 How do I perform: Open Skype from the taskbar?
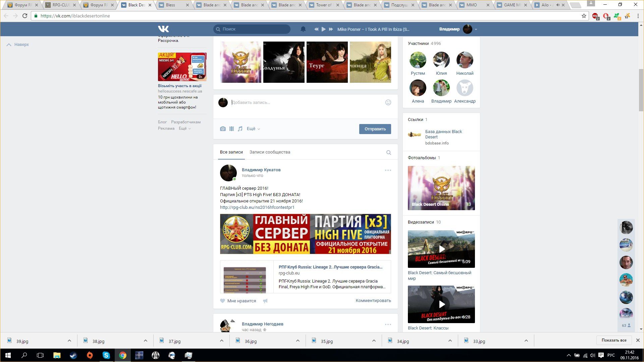coord(106,355)
